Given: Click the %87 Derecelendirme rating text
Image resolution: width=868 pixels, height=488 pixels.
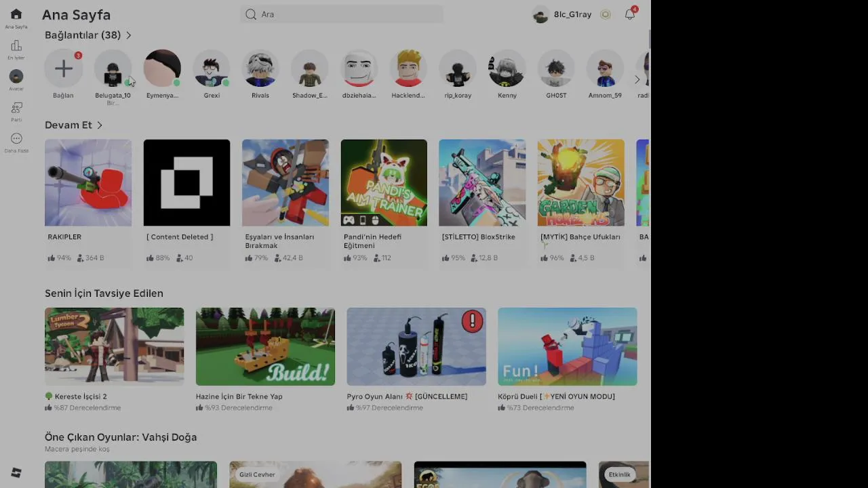Looking at the screenshot, I should tap(87, 408).
